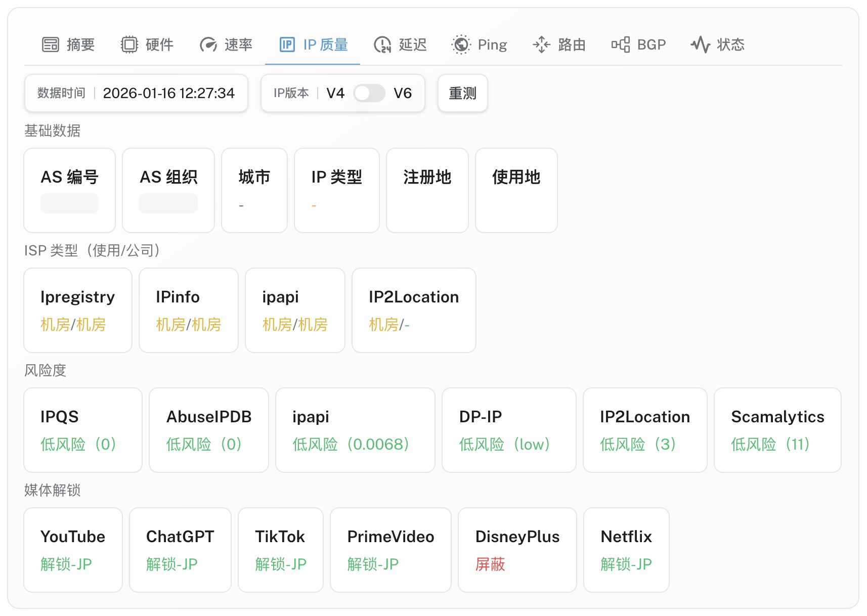Select the V4 label

point(335,94)
